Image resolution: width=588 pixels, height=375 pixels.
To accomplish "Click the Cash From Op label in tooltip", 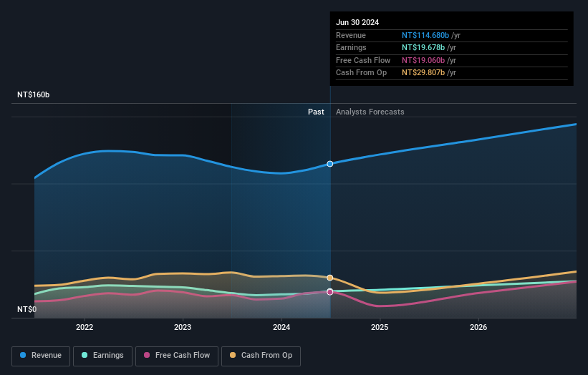I will [361, 73].
